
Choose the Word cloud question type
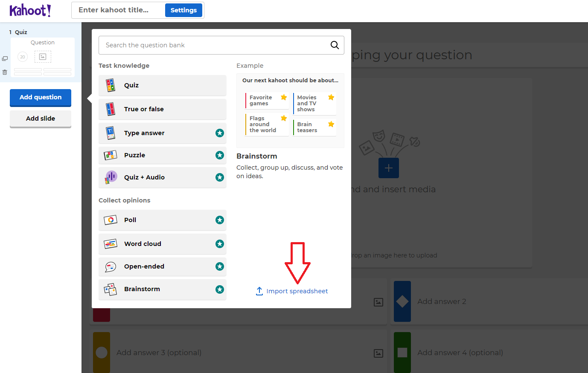click(x=163, y=244)
